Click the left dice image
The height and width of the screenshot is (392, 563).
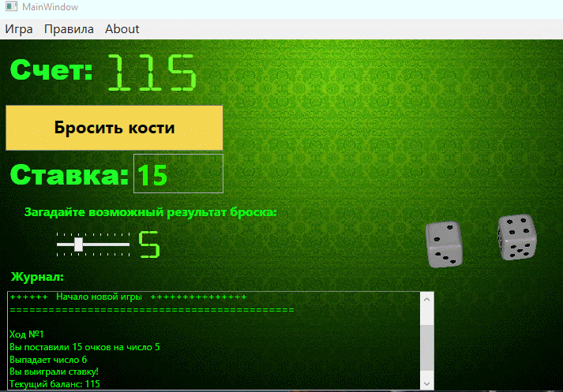click(444, 244)
